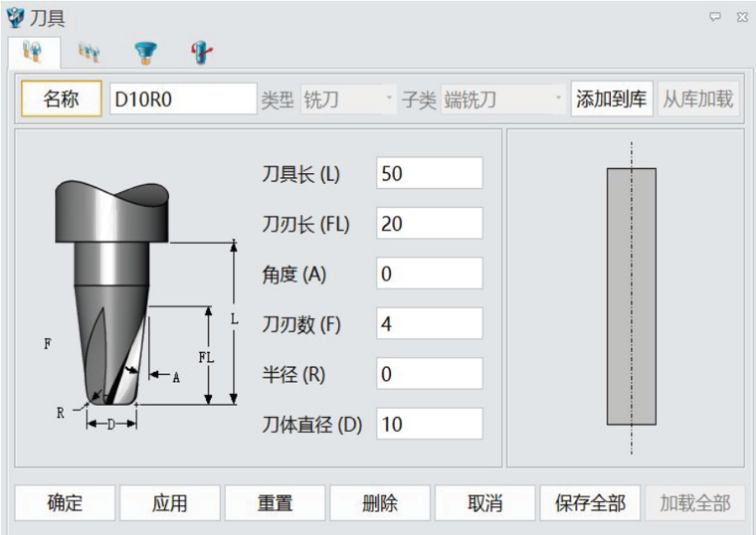Reset values using the 重置 button
The width and height of the screenshot is (756, 535).
275,503
